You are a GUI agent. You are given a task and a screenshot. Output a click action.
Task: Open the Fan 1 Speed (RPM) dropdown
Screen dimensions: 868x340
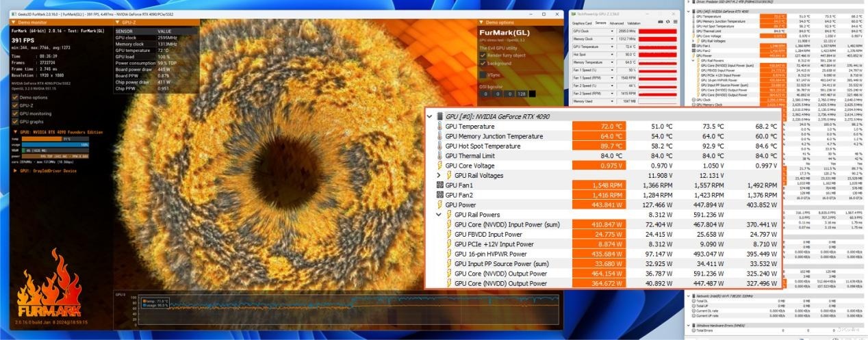[x=613, y=77]
